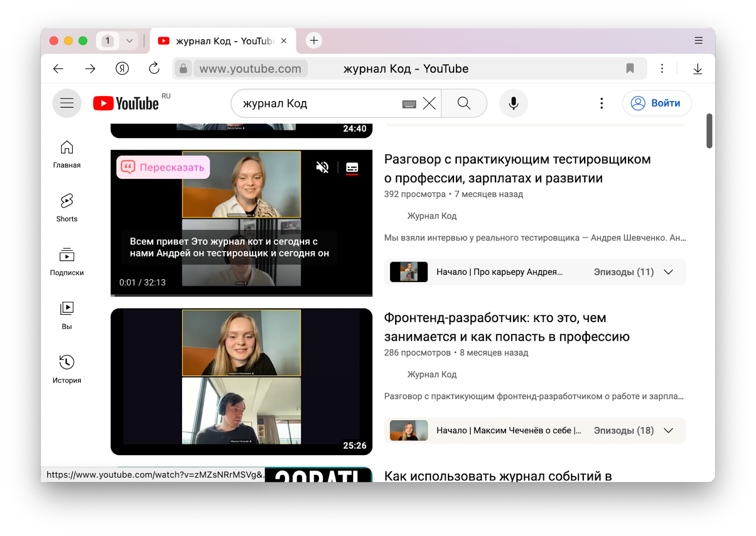Open the YouTube hamburger menu

(x=67, y=103)
